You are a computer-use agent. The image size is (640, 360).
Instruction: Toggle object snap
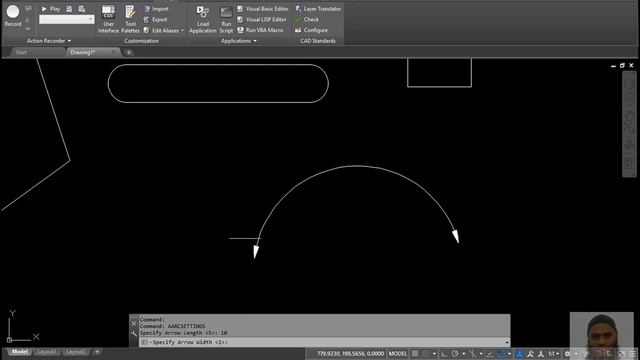tap(500, 353)
